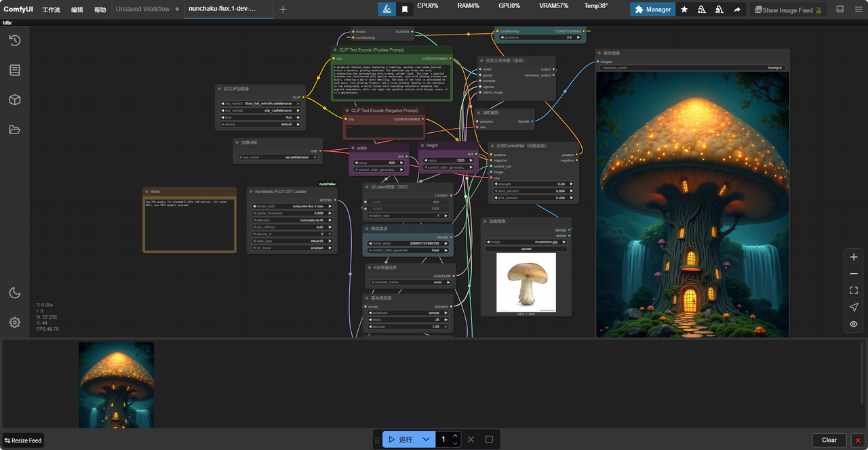Click the strength slider in 应用ControlNet node
The width and height of the screenshot is (868, 450).
pos(534,184)
